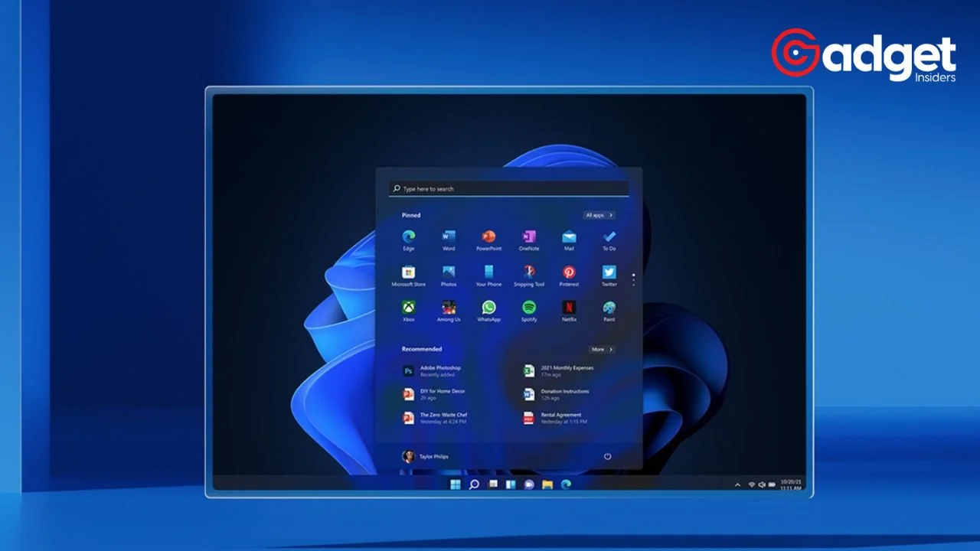
Task: Click the power button icon
Action: 607,456
